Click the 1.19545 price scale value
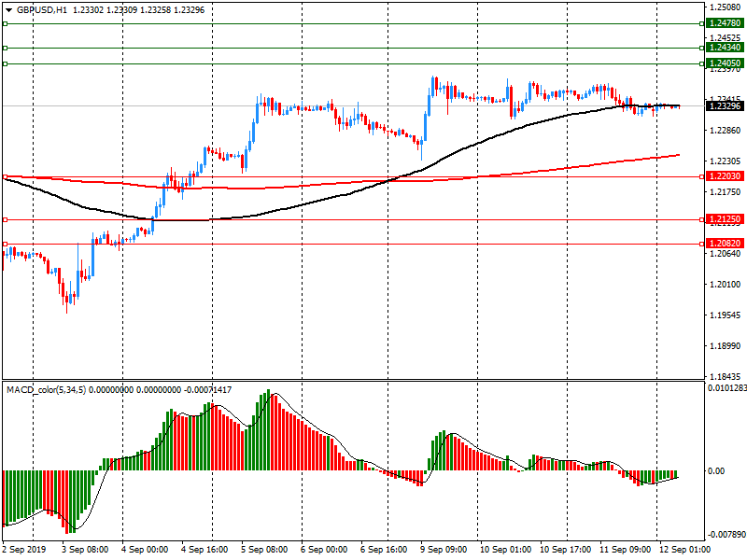 [x=726, y=315]
